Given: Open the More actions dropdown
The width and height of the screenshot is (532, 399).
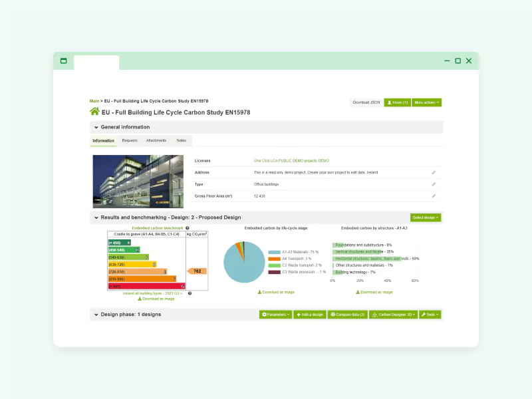Looking at the screenshot, I should click(427, 102).
